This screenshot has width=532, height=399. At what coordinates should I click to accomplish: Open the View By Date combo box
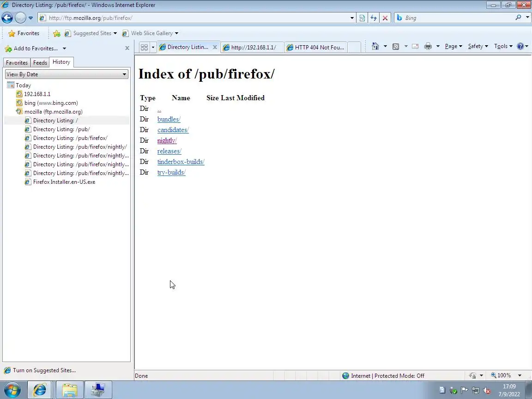(66, 74)
